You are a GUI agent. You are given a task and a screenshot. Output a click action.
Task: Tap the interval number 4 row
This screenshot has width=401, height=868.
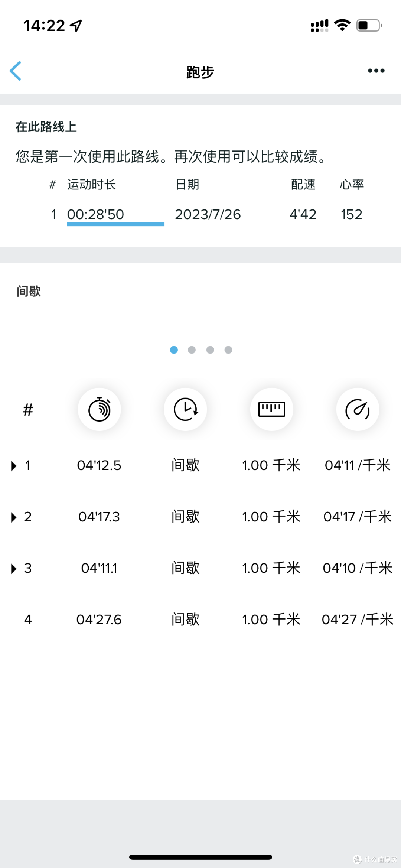200,620
